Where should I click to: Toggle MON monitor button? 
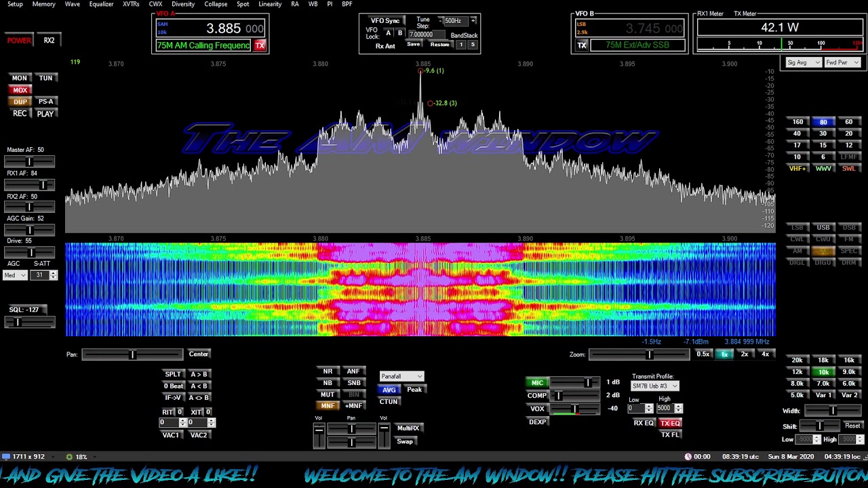click(x=20, y=78)
